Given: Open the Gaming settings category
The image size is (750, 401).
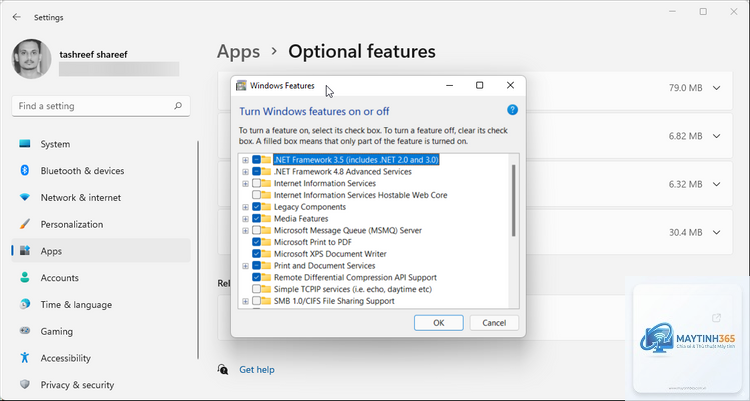Looking at the screenshot, I should 101,331.
